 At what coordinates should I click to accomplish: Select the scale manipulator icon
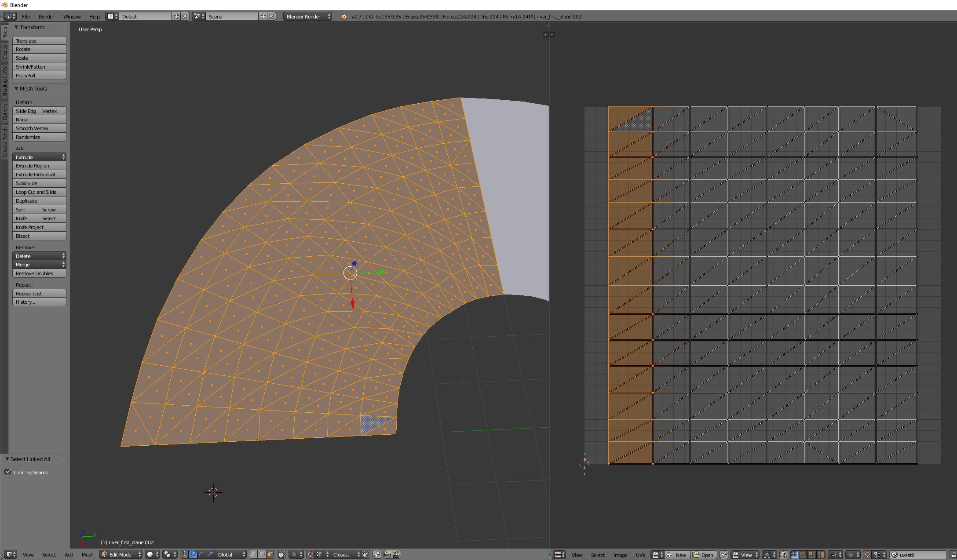tap(210, 554)
